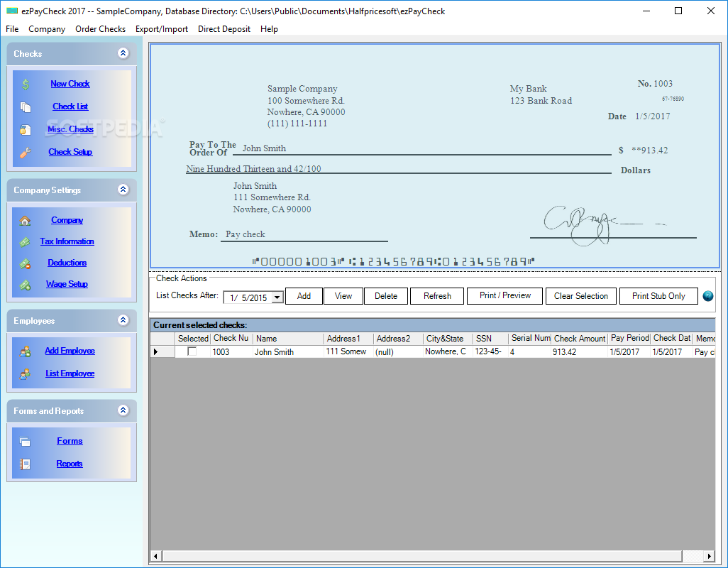The width and height of the screenshot is (728, 568).
Task: Click the dollar sign icon beside New Check
Action: pos(26,84)
